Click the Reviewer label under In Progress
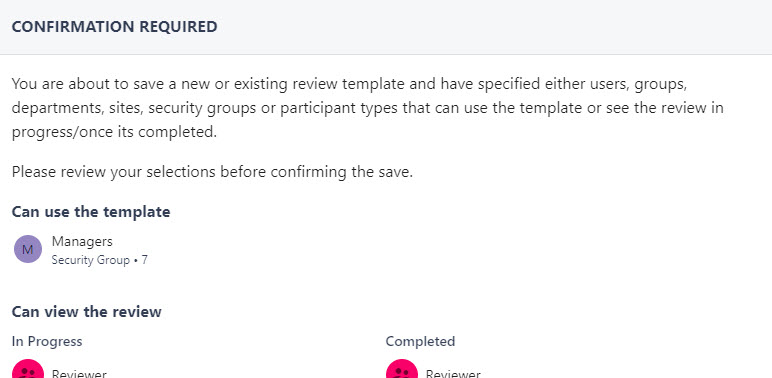The image size is (772, 378). pos(79,374)
